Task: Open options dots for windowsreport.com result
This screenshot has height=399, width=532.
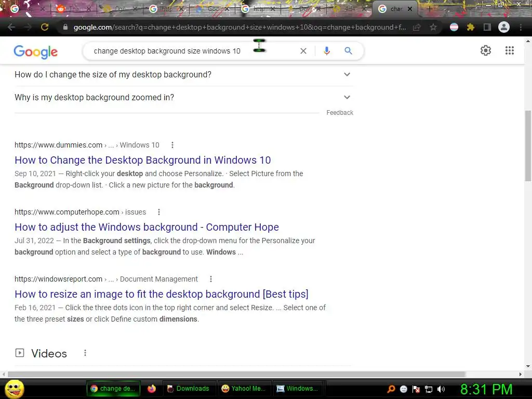Action: click(211, 279)
